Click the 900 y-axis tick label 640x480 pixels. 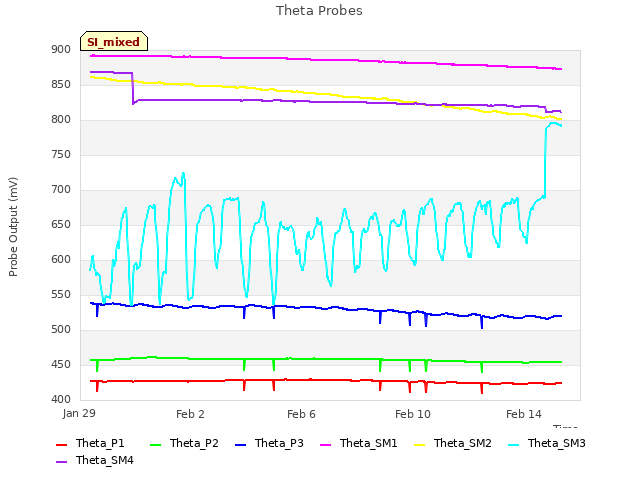tap(61, 50)
